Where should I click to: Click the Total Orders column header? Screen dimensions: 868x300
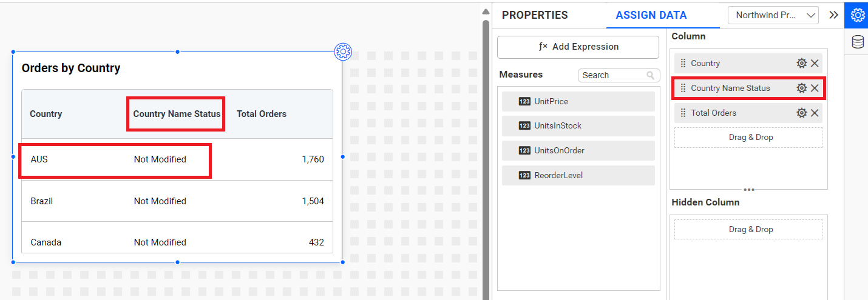pos(262,114)
